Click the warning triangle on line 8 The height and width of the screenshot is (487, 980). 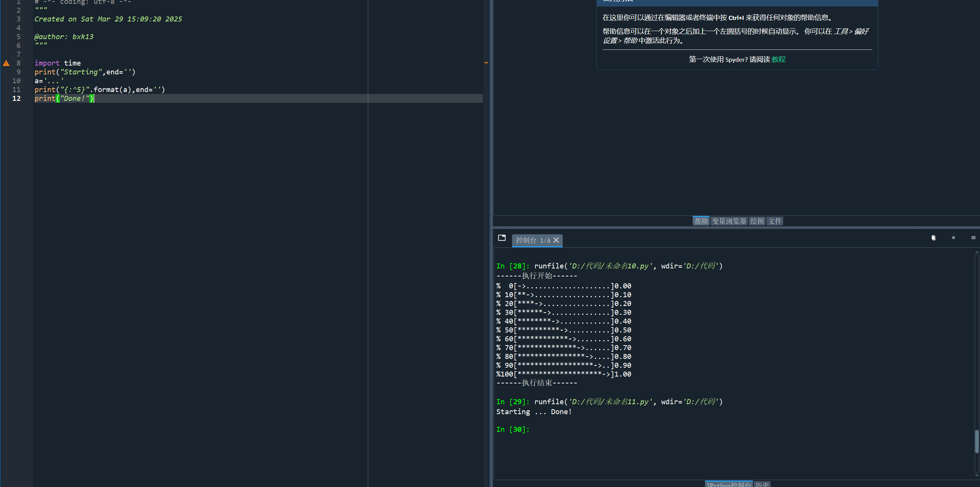pos(6,63)
